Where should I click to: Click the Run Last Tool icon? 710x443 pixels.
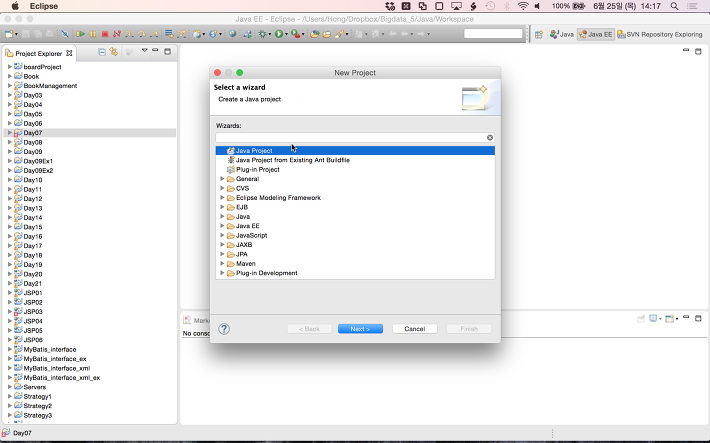tap(295, 34)
